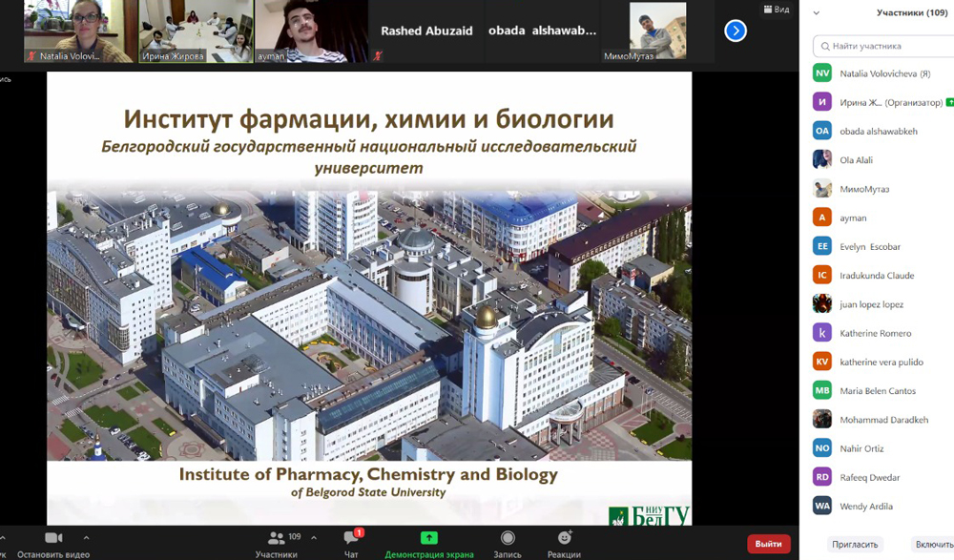Click the stop video camera icon
Viewport: 954px width, 560px height.
coord(53,539)
